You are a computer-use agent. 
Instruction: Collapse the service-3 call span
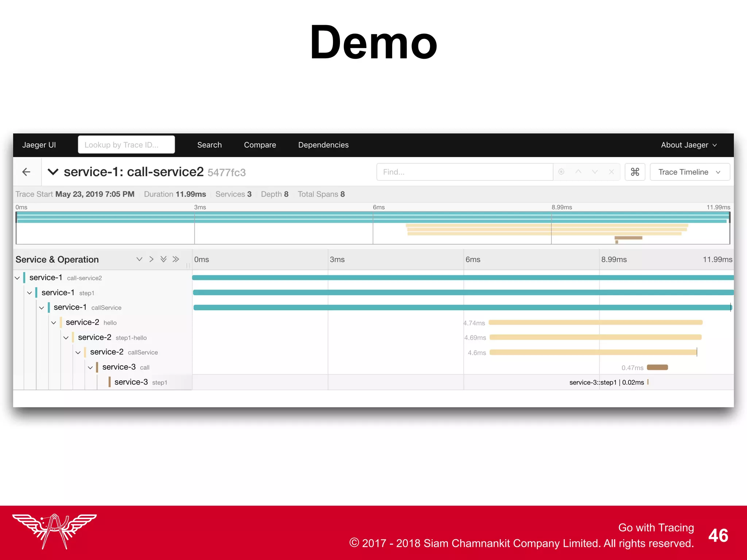(x=90, y=367)
